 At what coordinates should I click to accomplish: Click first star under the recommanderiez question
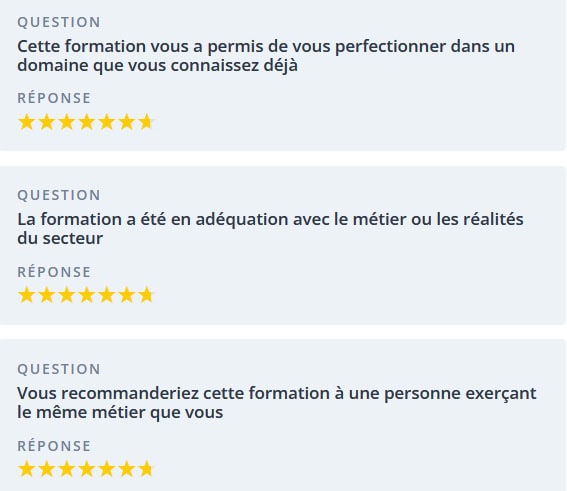click(x=26, y=469)
